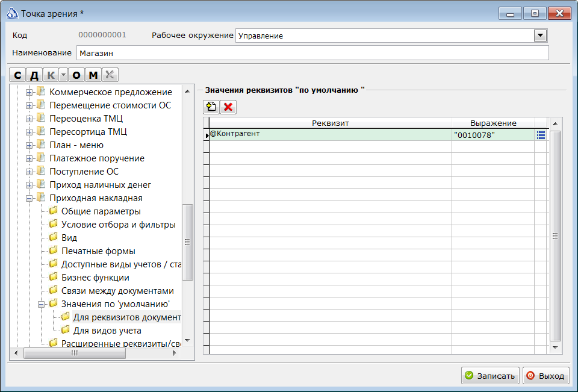Click the table scroll-up arrow
The width and height of the screenshot is (578, 392).
(x=555, y=123)
